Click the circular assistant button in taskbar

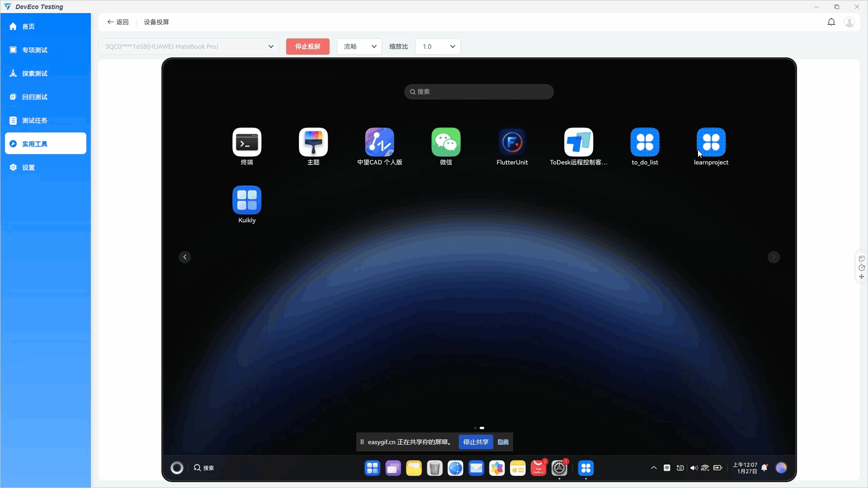point(177,468)
